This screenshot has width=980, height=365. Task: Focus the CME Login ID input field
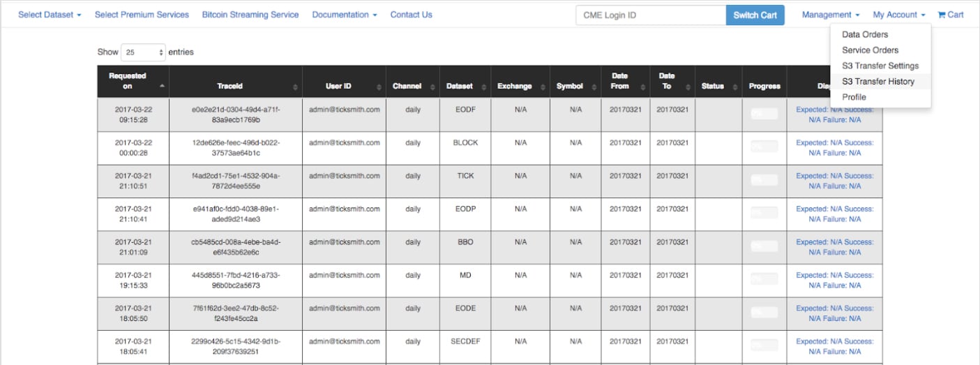(x=650, y=15)
